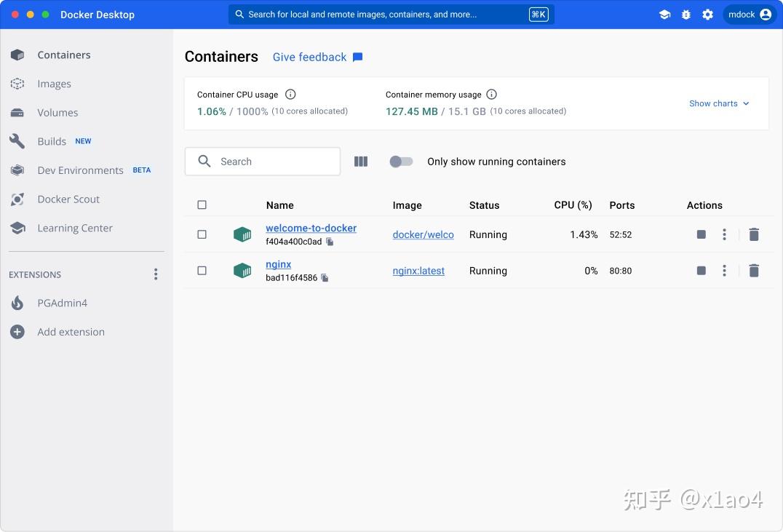Open the actions menu for welcome-to-docker
This screenshot has height=532, width=783.
pyautogui.click(x=724, y=234)
